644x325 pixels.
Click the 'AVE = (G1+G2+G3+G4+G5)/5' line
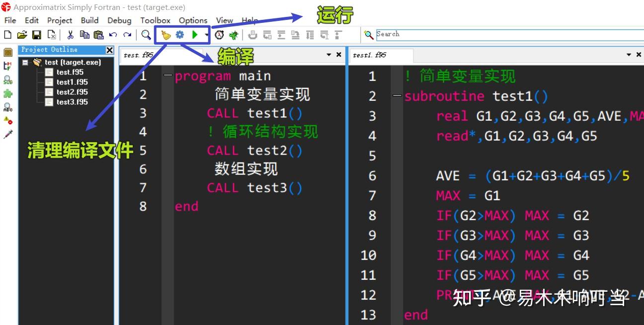(x=533, y=175)
